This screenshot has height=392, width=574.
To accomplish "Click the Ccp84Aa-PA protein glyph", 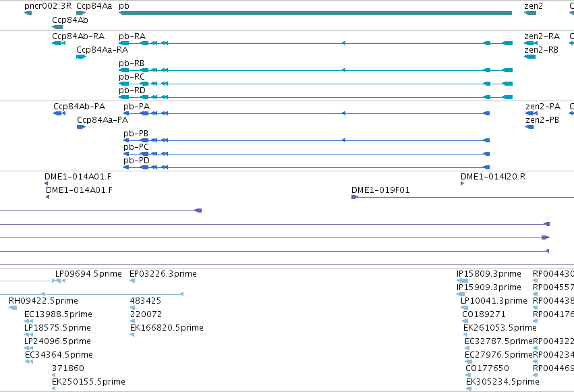I will [81, 127].
